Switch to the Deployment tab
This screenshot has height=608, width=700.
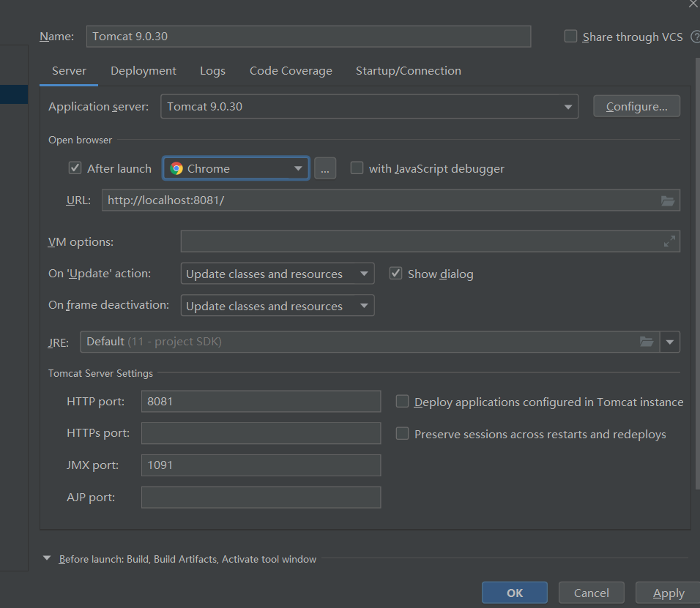(144, 71)
